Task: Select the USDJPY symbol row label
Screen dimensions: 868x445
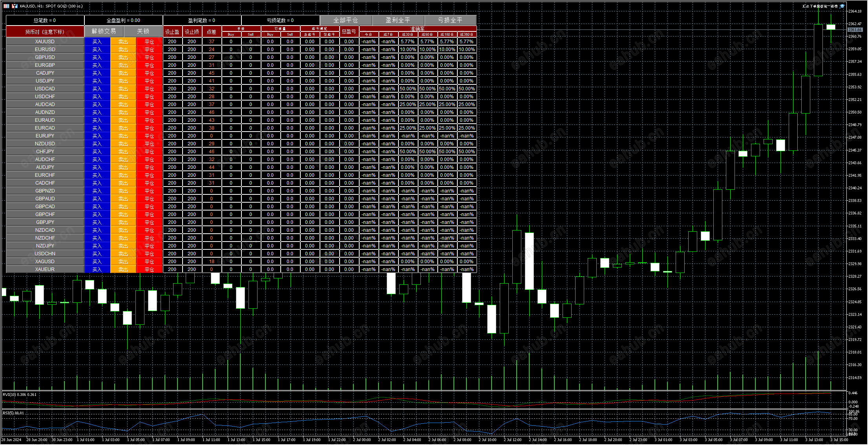Action: click(x=45, y=81)
